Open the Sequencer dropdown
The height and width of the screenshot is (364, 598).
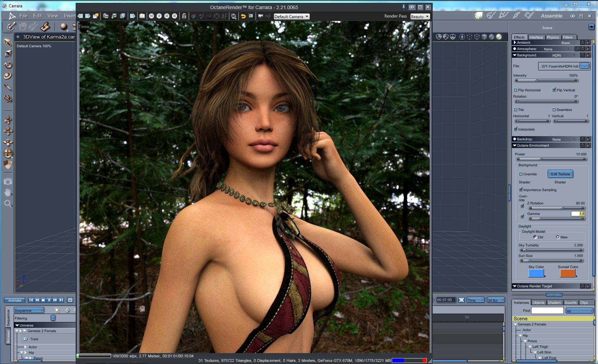[29, 310]
